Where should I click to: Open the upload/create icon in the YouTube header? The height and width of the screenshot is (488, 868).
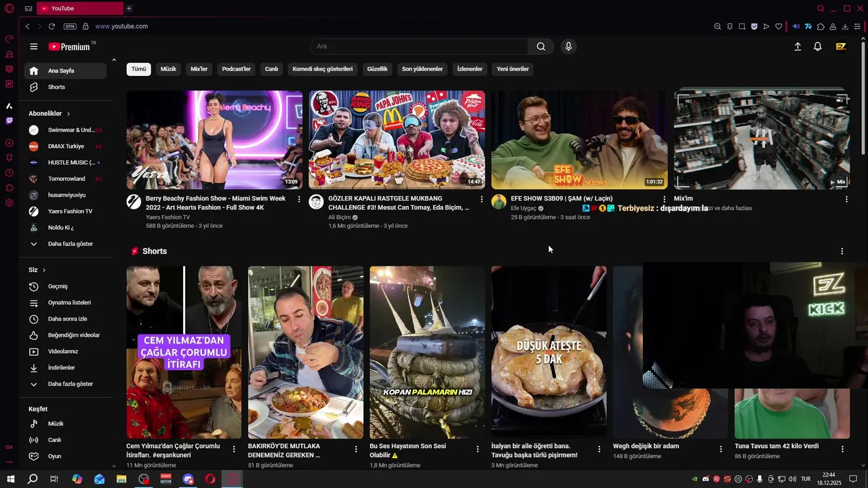[797, 47]
